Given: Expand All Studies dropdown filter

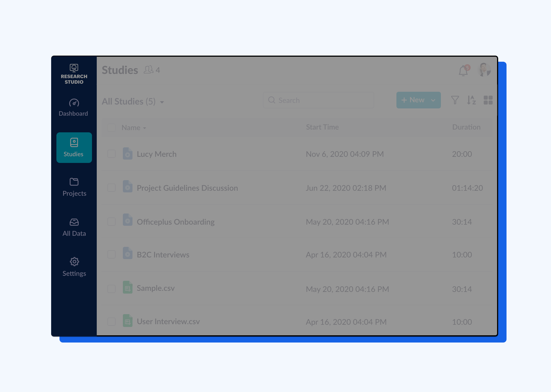Looking at the screenshot, I should click(162, 101).
